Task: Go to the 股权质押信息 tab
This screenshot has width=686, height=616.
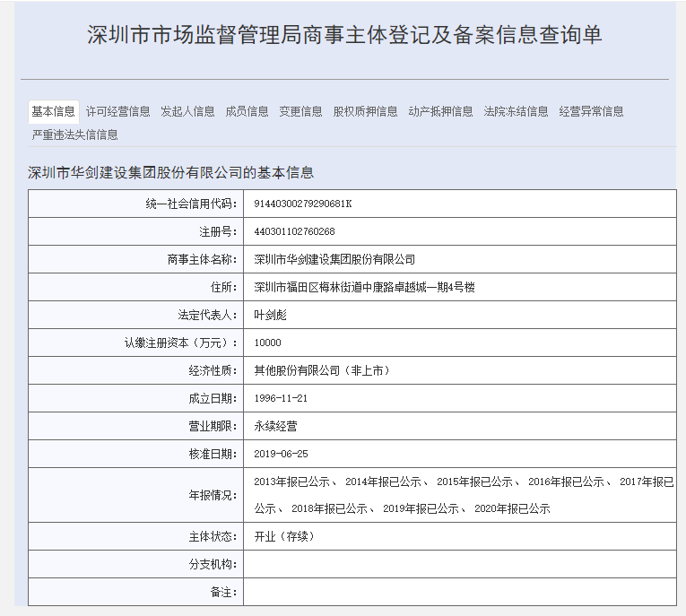Action: pyautogui.click(x=365, y=111)
